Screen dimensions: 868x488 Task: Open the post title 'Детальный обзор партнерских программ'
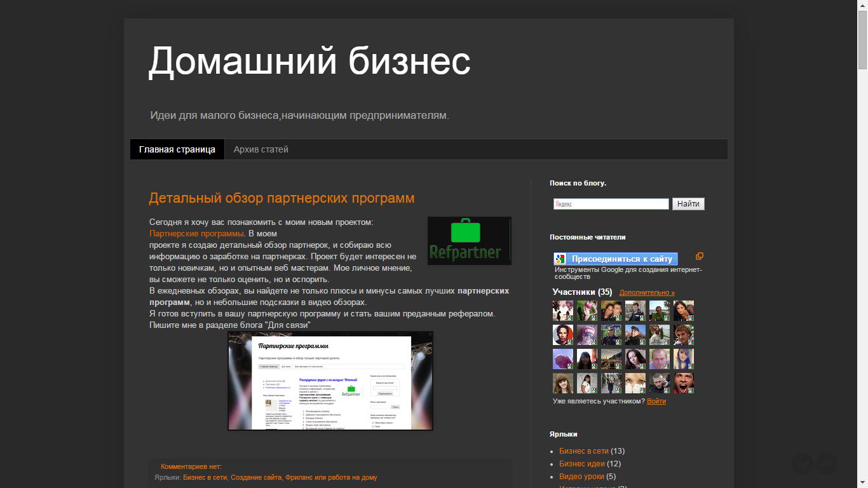(281, 198)
